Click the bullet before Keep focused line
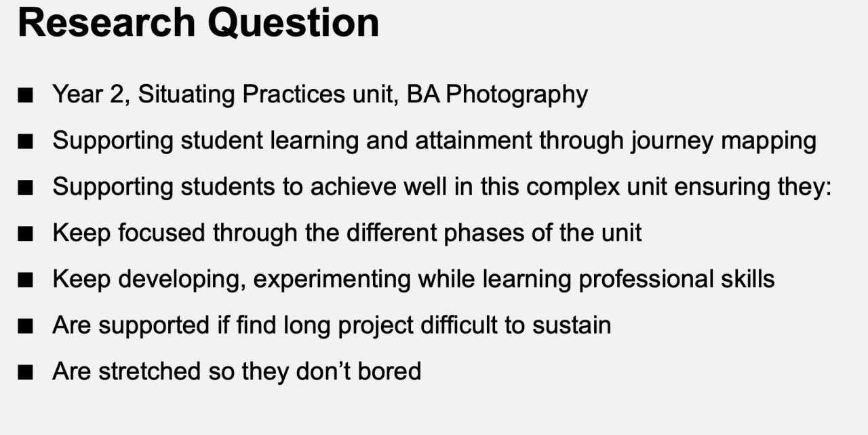The width and height of the screenshot is (868, 435). click(26, 234)
